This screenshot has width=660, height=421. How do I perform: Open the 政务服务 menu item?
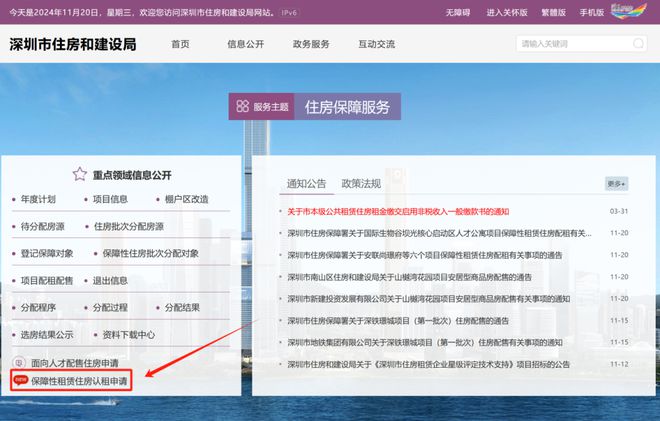pyautogui.click(x=311, y=44)
